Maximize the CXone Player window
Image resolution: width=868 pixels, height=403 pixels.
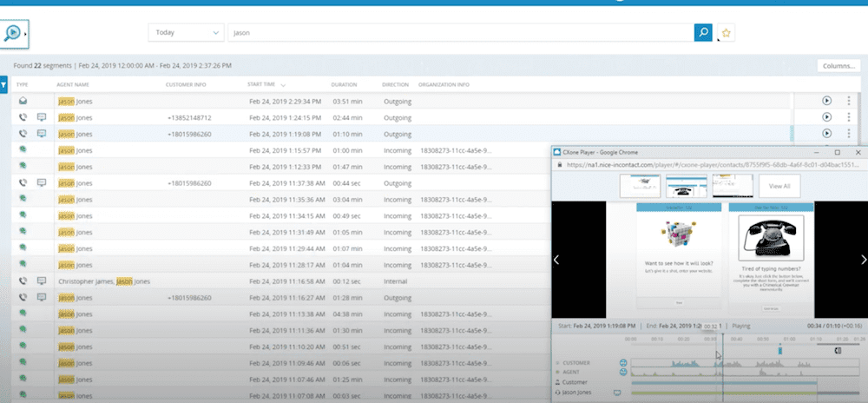tap(837, 152)
